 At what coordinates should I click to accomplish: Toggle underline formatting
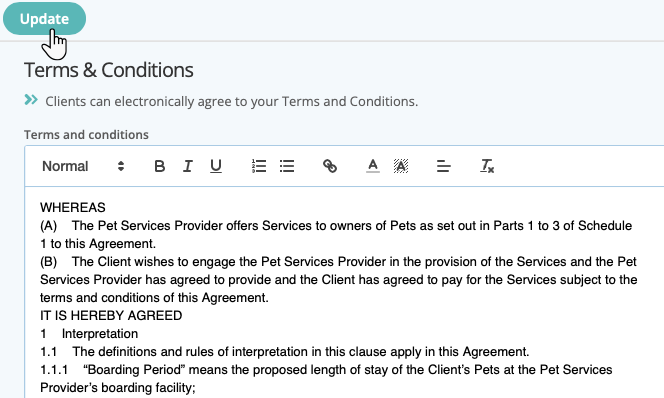(x=216, y=166)
